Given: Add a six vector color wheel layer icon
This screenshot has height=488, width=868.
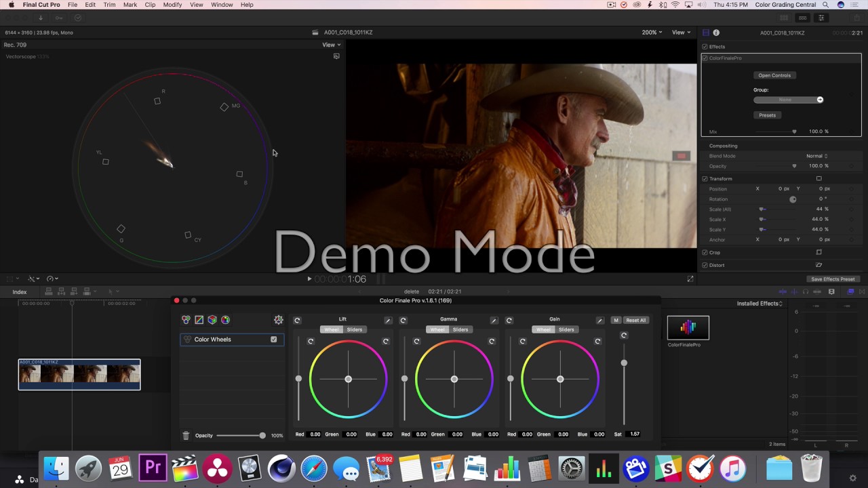Looking at the screenshot, I should (x=225, y=320).
